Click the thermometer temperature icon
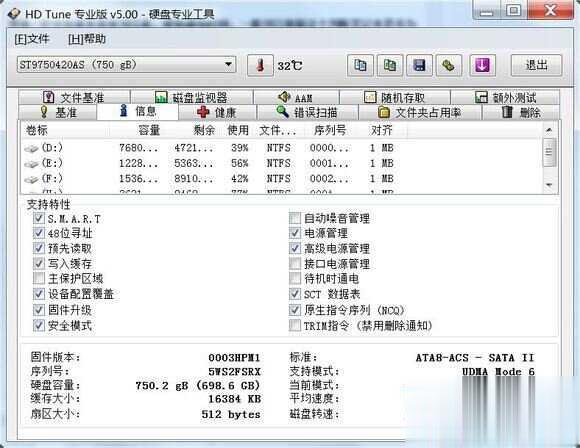580x448 pixels. 260,65
